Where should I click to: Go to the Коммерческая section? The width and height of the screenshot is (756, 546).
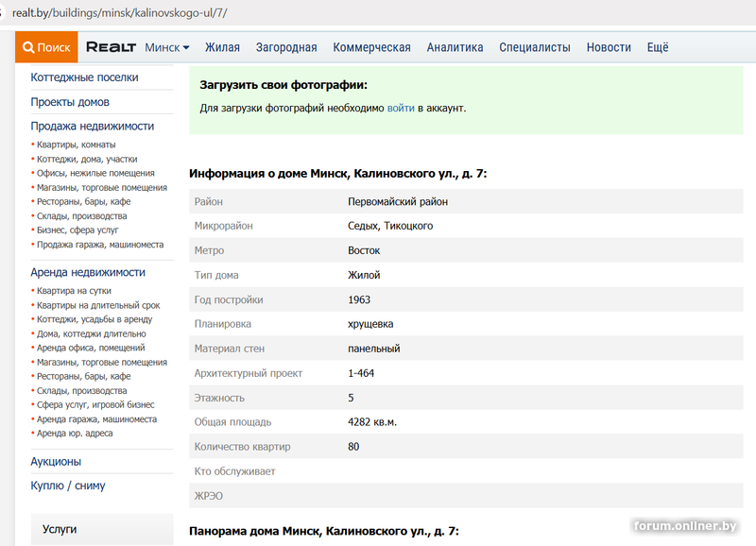pyautogui.click(x=371, y=47)
